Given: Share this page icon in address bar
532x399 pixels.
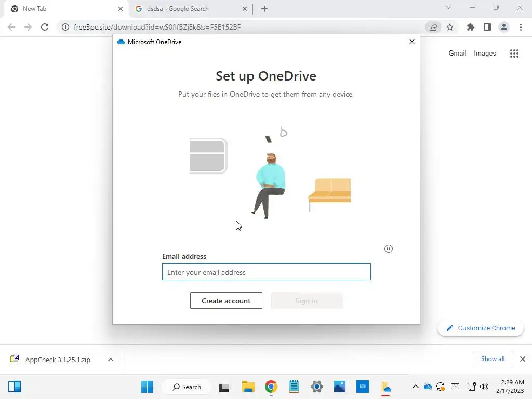Looking at the screenshot, I should coord(433,27).
